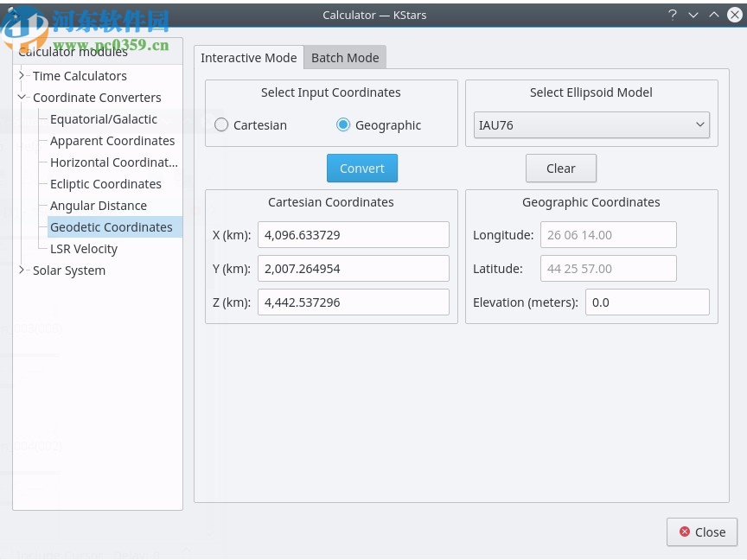Click the Z (km) input field
This screenshot has height=560, width=747.
(353, 302)
